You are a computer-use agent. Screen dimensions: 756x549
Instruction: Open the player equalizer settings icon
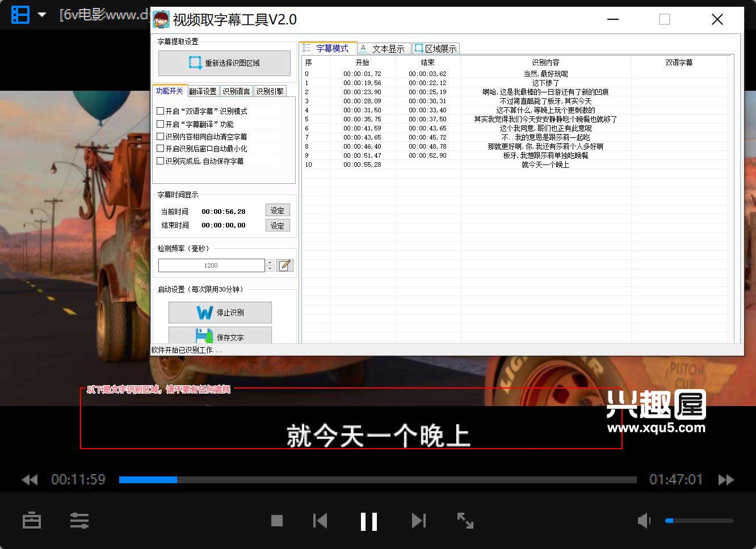tap(79, 520)
